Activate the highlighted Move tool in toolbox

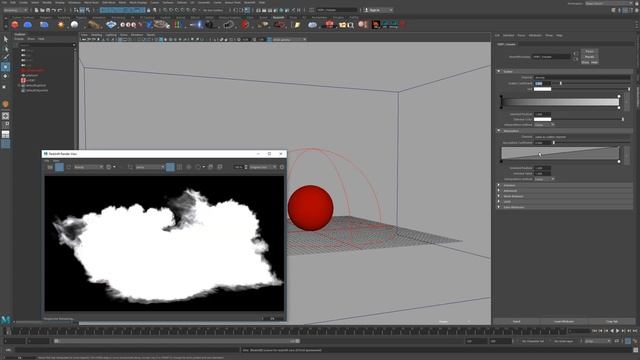(x=5, y=67)
